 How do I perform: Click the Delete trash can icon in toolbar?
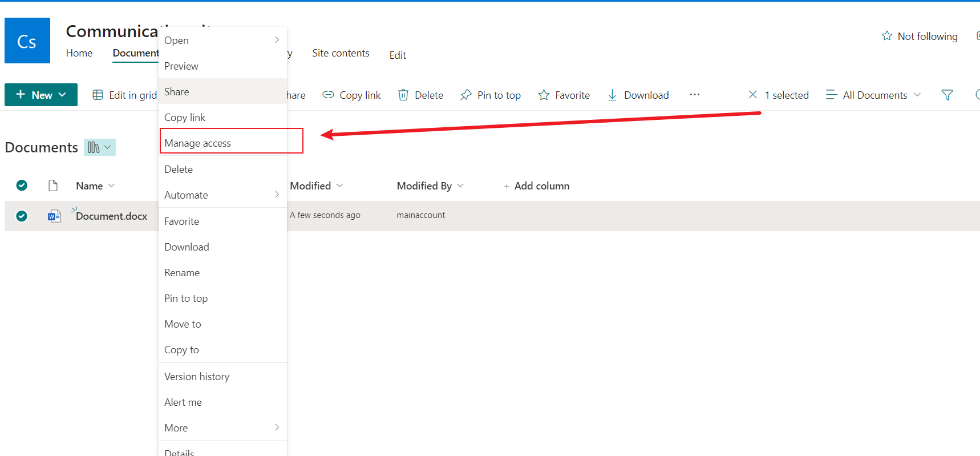[x=403, y=95]
